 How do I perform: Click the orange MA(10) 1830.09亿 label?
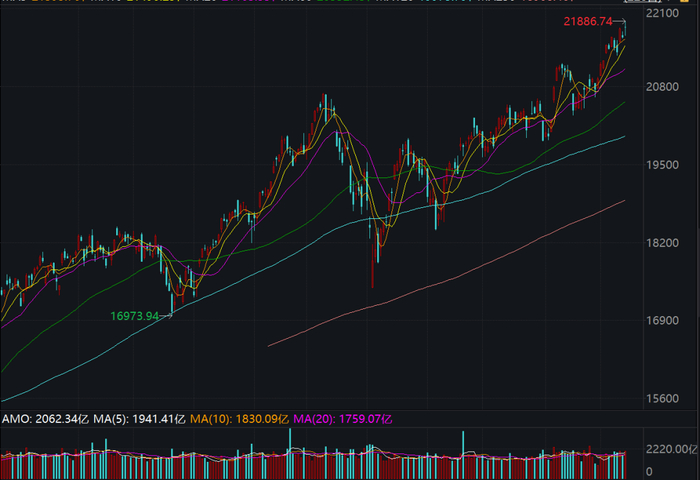click(x=239, y=419)
